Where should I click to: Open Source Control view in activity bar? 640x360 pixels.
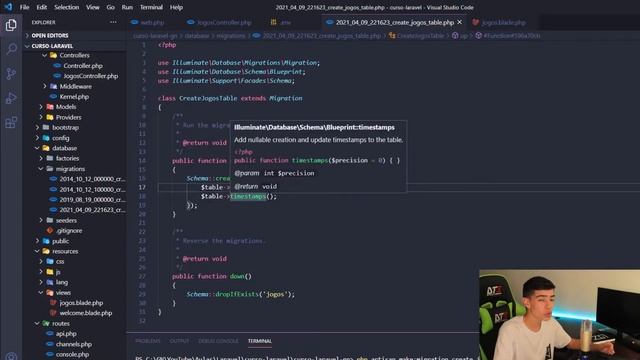click(x=11, y=74)
